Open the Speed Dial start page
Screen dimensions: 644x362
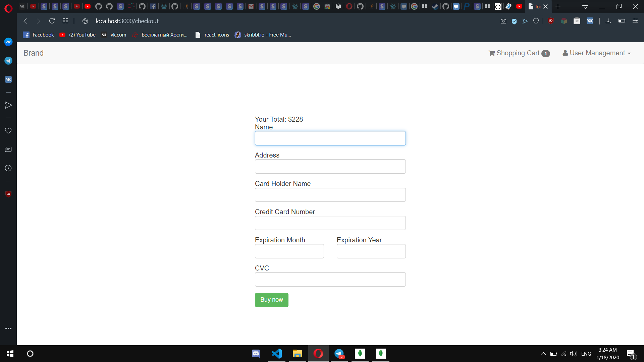point(65,21)
